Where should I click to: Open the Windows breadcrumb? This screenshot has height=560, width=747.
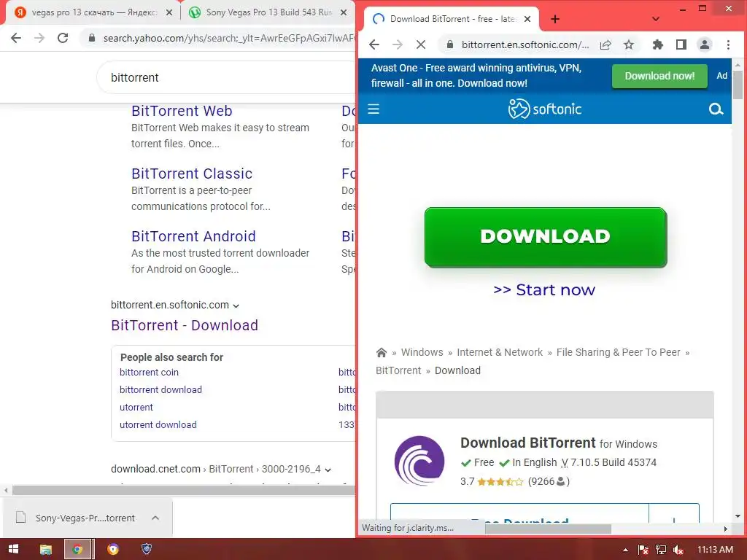pos(422,352)
